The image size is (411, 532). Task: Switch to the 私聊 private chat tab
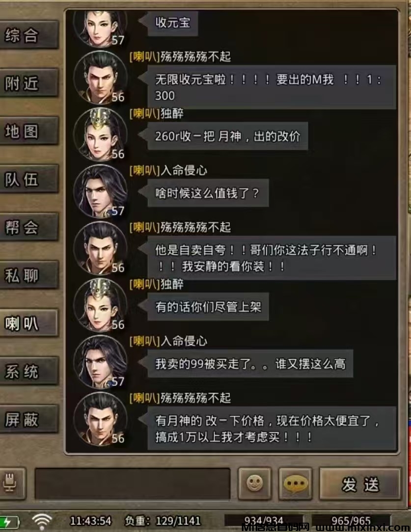coord(28,275)
